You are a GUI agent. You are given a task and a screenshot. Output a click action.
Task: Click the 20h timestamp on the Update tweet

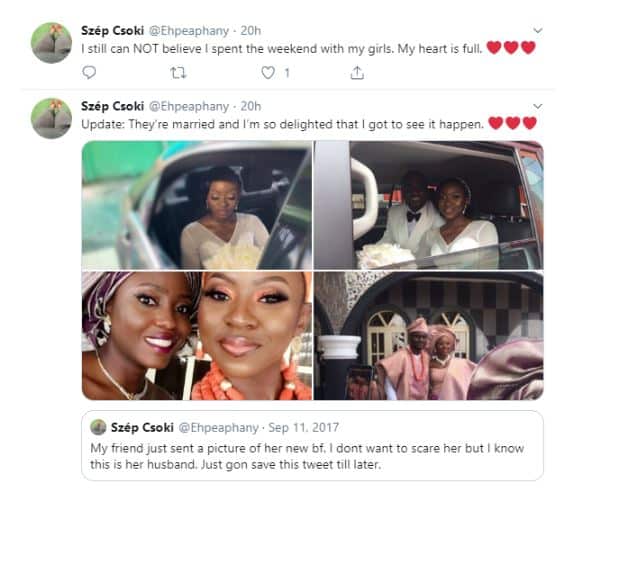[x=251, y=106]
